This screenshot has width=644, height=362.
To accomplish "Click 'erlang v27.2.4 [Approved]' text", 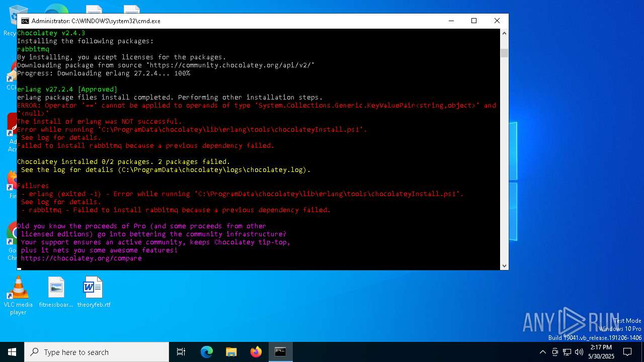I will pyautogui.click(x=67, y=89).
